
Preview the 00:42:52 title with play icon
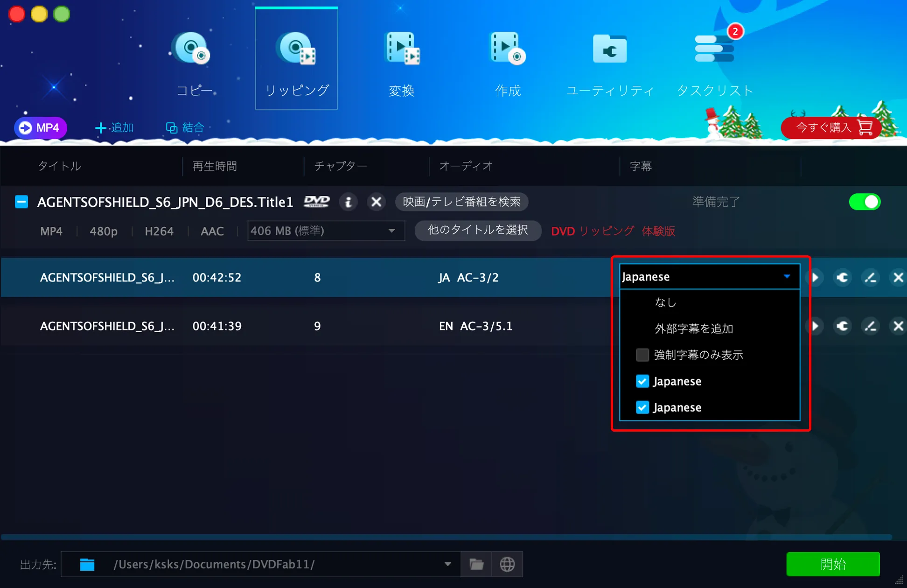coord(815,278)
